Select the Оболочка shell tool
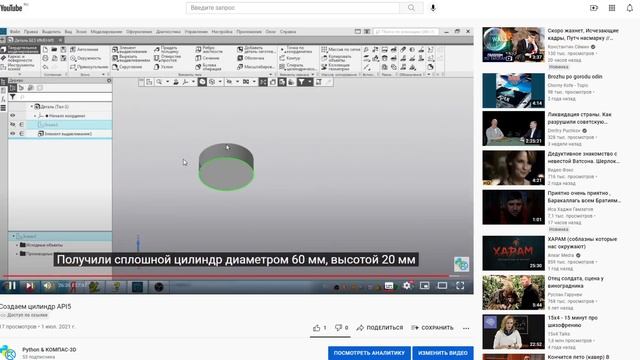Screen dimensions: 640x360 pos(251,58)
